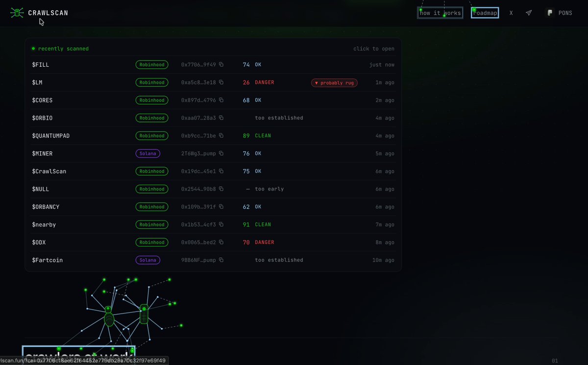Copy the $nearby contract address
Image resolution: width=588 pixels, height=365 pixels.
click(221, 224)
